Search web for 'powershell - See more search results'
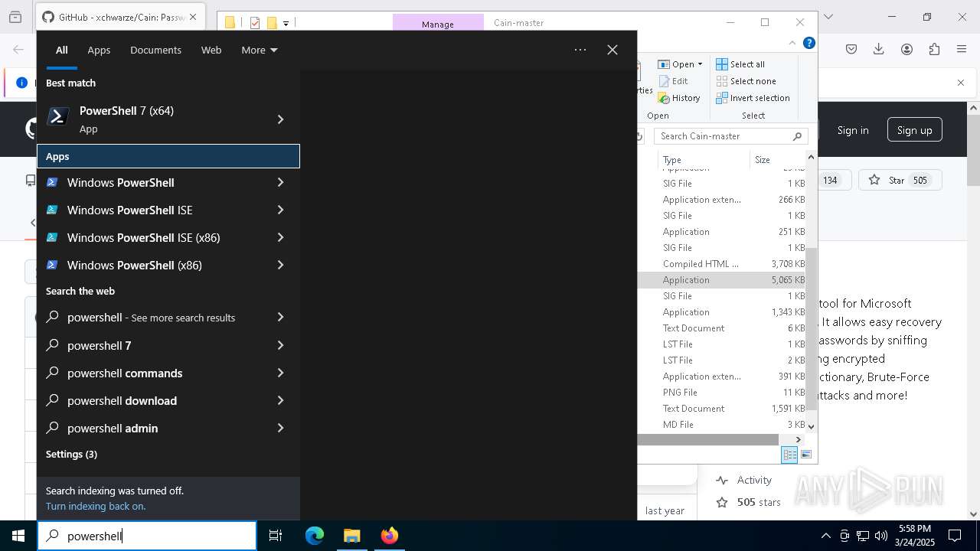Image resolution: width=980 pixels, height=551 pixels. tap(149, 317)
